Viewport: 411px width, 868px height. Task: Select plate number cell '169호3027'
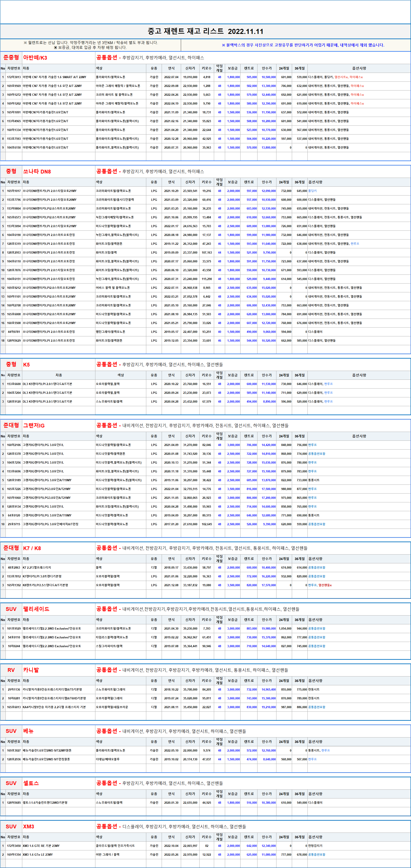pos(14,751)
